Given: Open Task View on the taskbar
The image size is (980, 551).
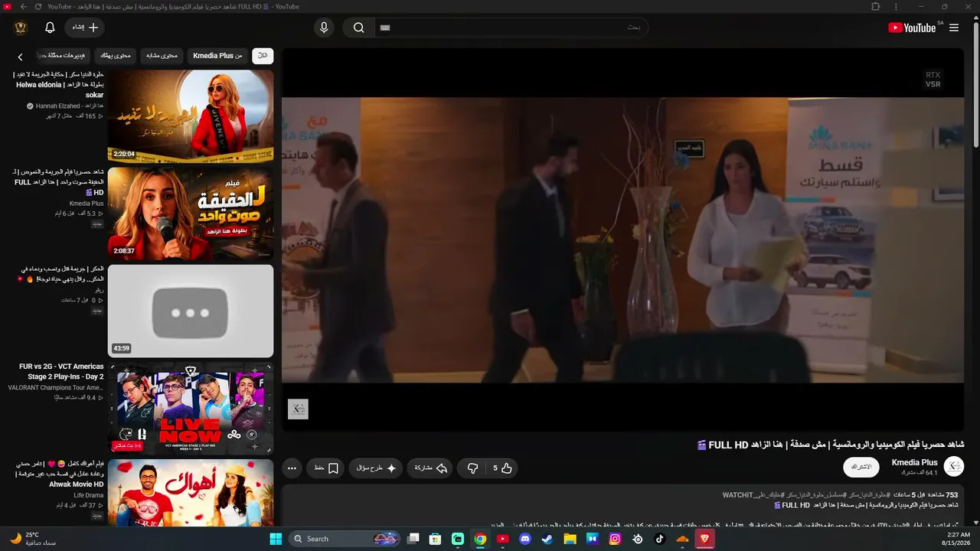Looking at the screenshot, I should [413, 539].
